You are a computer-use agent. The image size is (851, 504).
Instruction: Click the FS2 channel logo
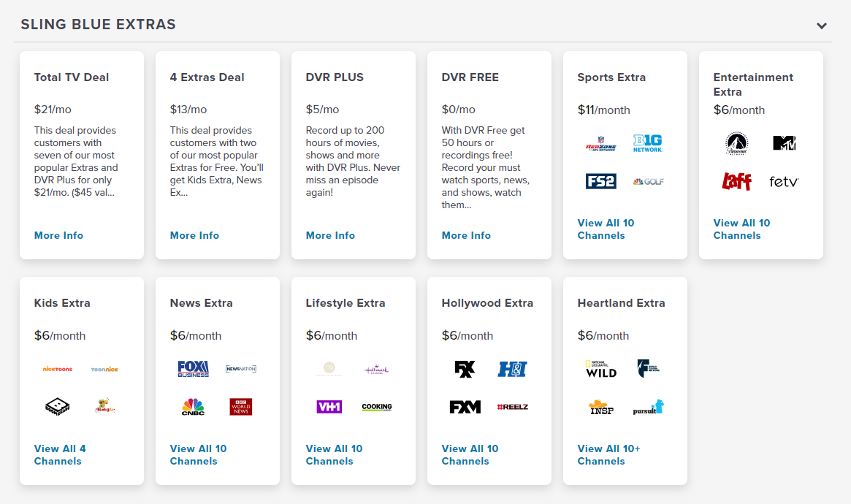(x=600, y=181)
